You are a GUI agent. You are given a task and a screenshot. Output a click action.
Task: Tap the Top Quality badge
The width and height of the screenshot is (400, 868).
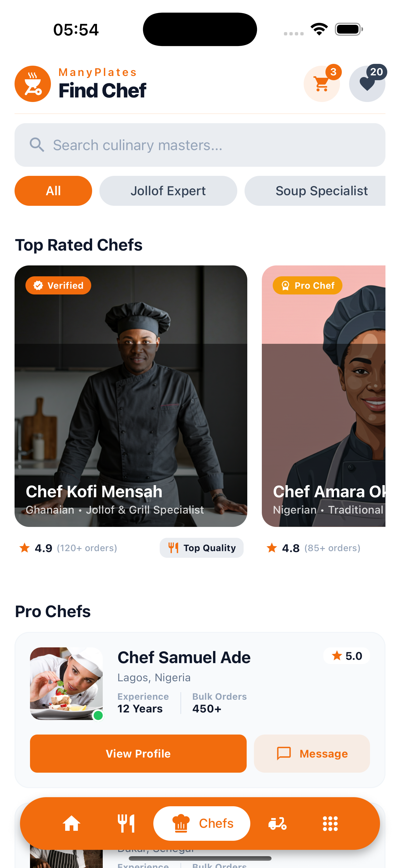[201, 548]
